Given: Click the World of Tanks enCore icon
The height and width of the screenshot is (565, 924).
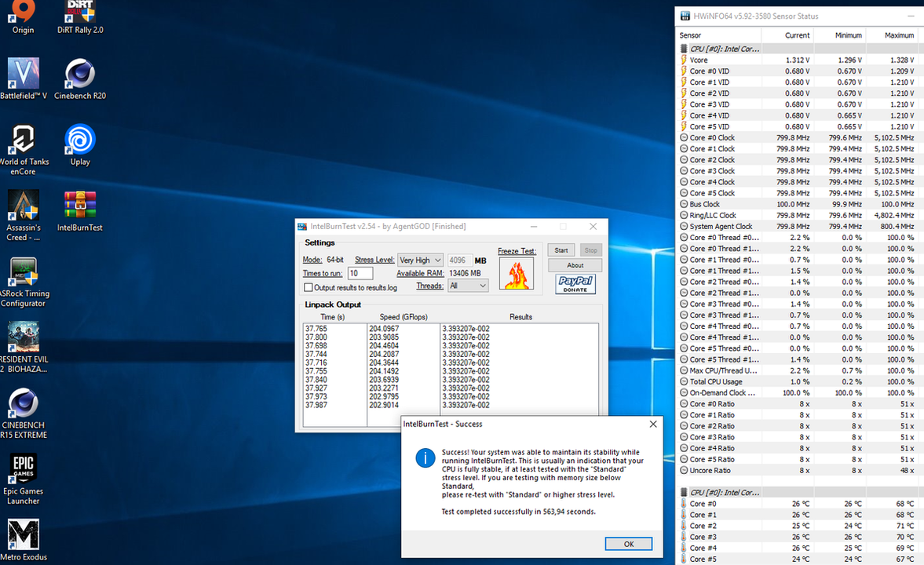Looking at the screenshot, I should pyautogui.click(x=23, y=150).
